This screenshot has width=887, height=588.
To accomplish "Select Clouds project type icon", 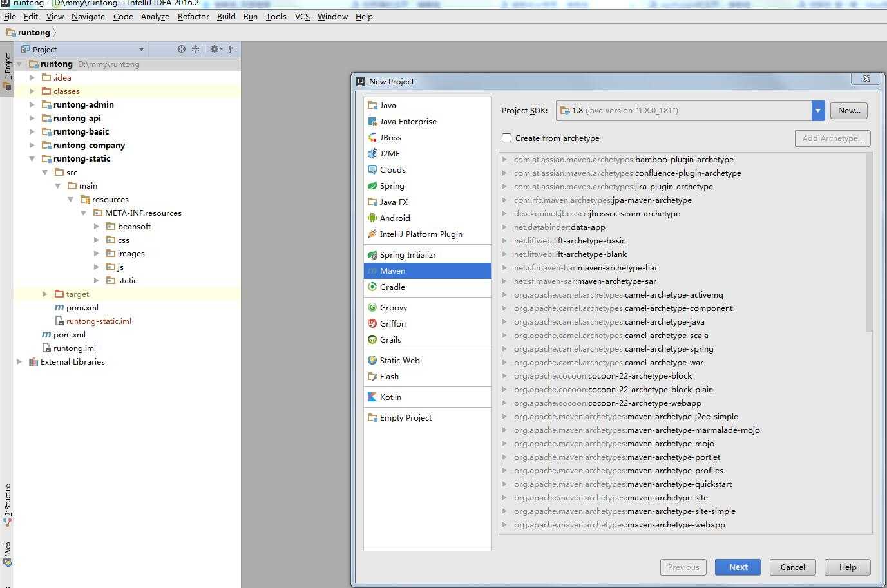I will pos(372,169).
